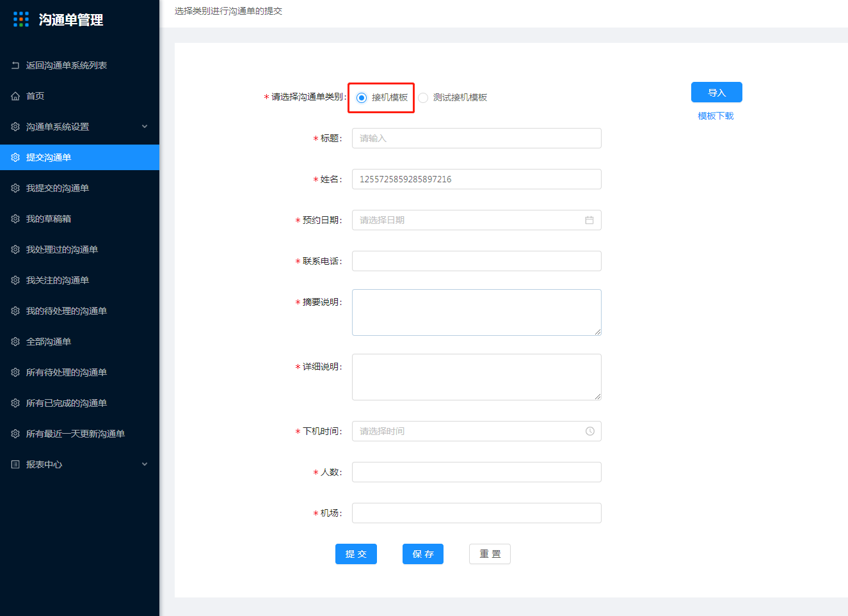Open 我提交的沟通单 menu item
This screenshot has height=616, width=848.
coord(79,188)
